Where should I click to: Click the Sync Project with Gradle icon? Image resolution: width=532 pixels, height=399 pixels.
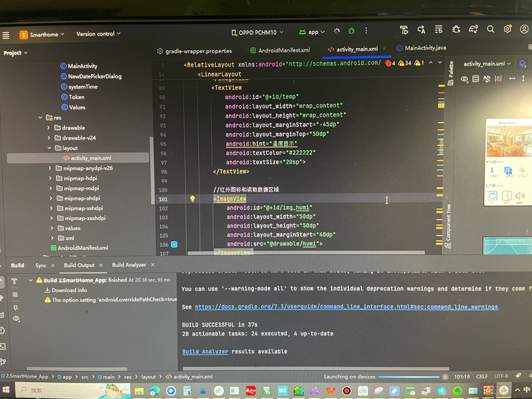click(474, 30)
